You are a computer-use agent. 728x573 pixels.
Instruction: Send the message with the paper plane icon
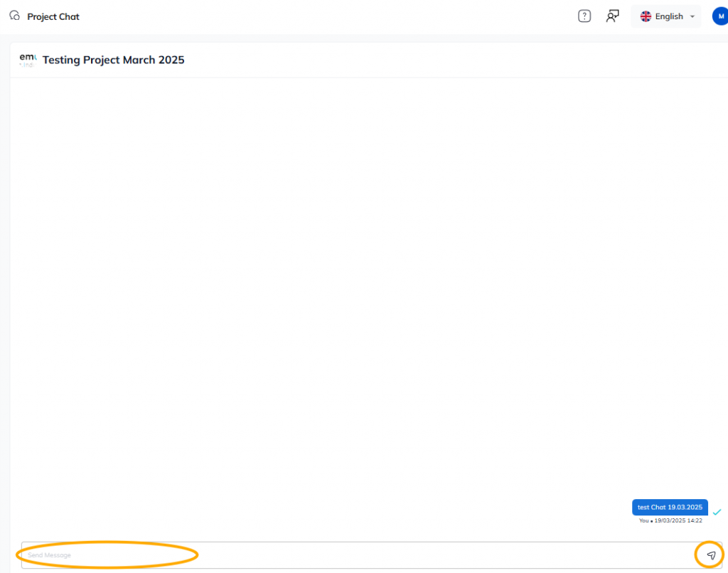click(711, 555)
